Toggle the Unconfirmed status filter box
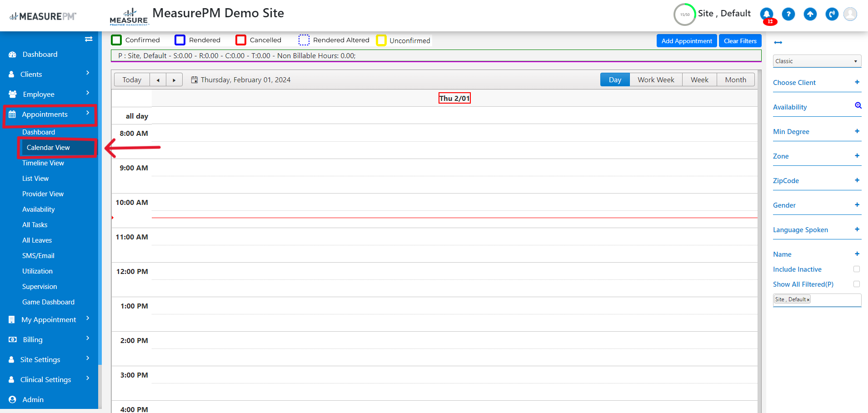Screen dimensions: 868x413 pos(381,40)
